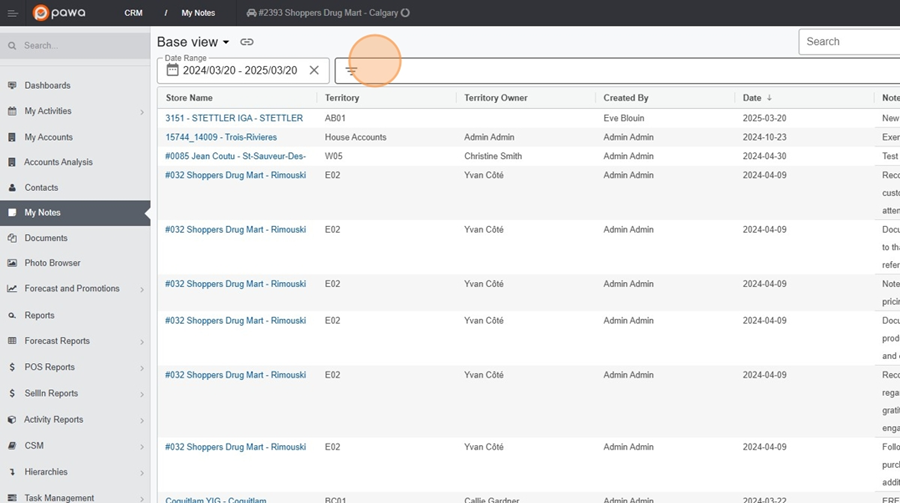Click the Photo Browser image icon
The width and height of the screenshot is (900, 503).
[x=12, y=263]
